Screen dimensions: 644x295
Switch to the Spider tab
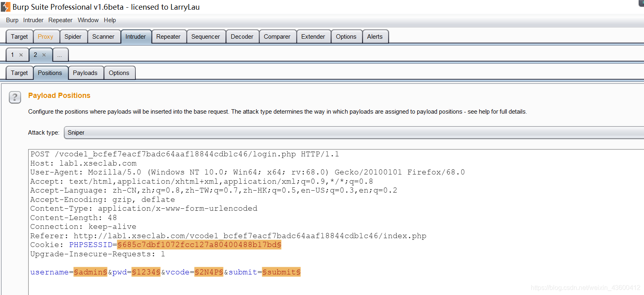(x=73, y=37)
